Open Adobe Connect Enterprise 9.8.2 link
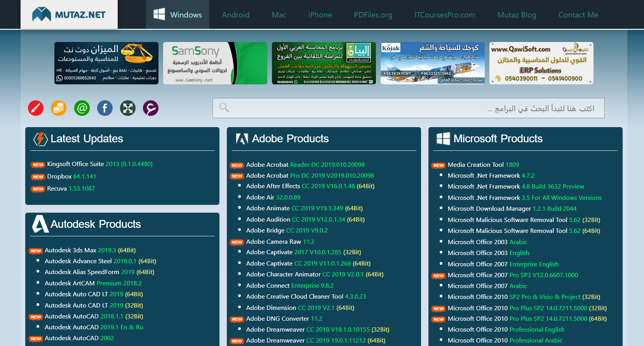 (x=290, y=286)
